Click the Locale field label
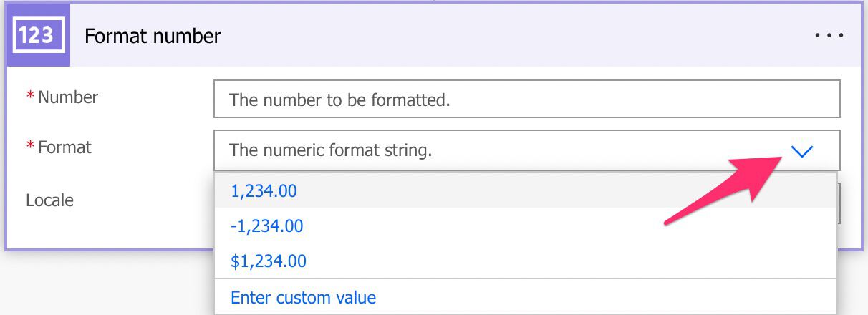This screenshot has width=868, height=315. point(50,200)
